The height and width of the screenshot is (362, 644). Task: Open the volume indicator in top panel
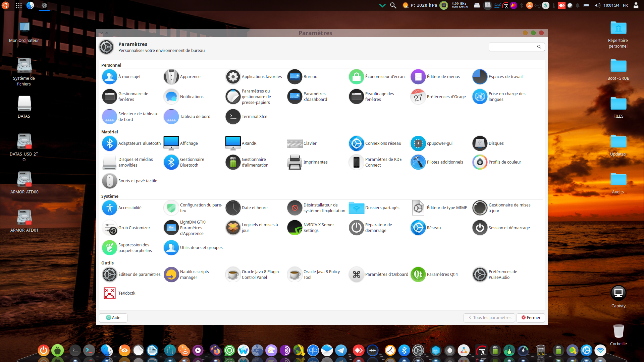[597, 5]
